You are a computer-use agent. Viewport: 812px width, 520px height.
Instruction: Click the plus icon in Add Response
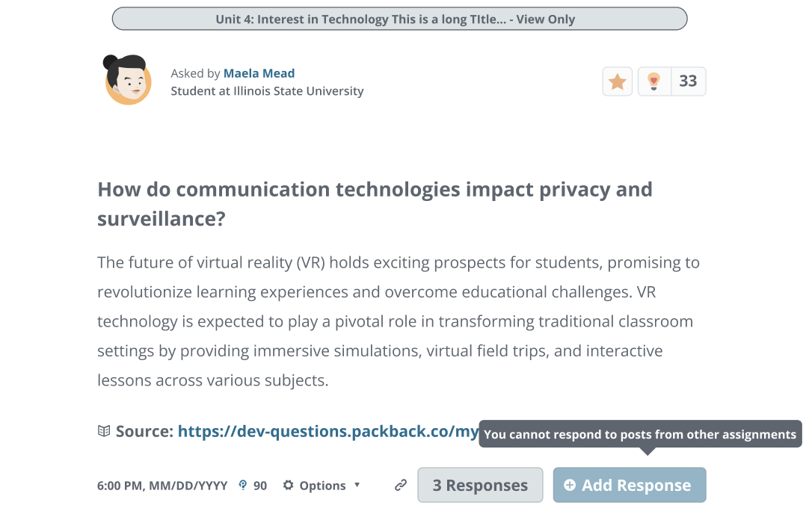tap(570, 486)
